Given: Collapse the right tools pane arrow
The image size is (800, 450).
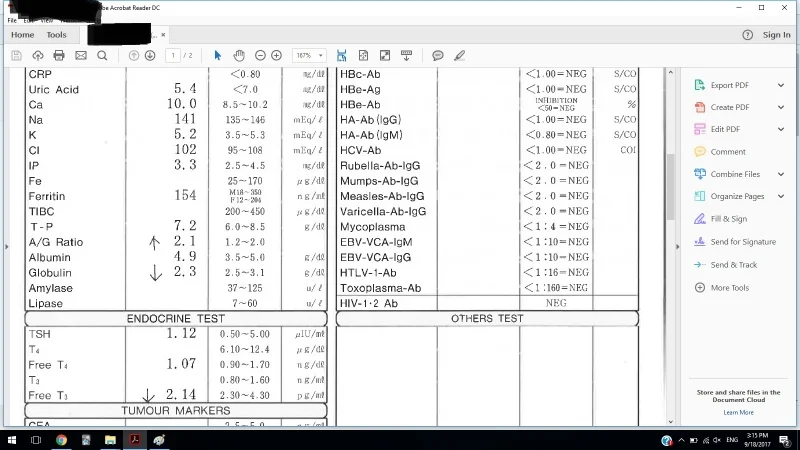Looking at the screenshot, I should pyautogui.click(x=678, y=246).
